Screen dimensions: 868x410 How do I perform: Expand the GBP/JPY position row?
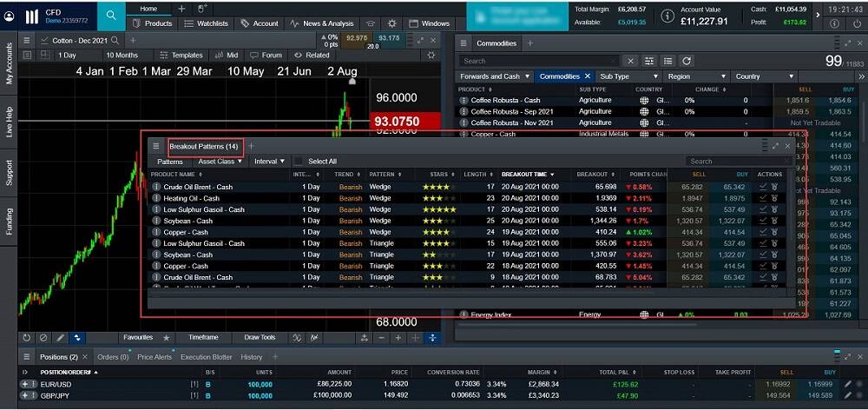pyautogui.click(x=25, y=395)
